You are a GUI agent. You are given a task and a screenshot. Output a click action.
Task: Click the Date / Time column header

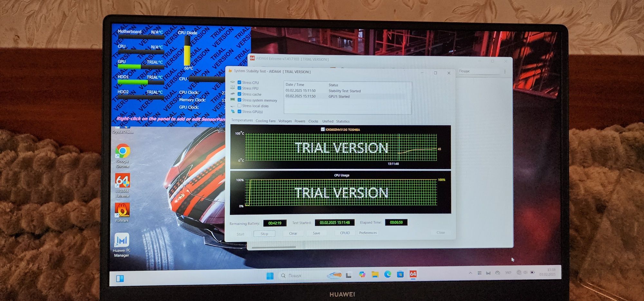[295, 84]
